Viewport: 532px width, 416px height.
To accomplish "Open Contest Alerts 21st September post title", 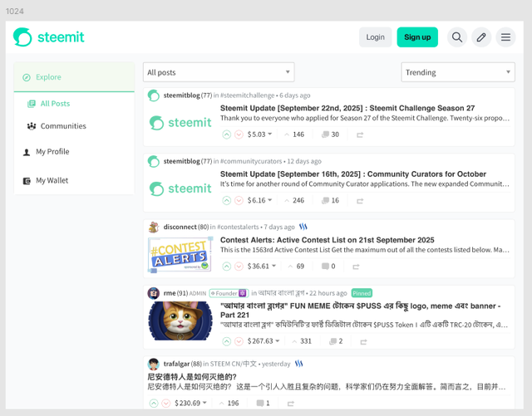I will [x=327, y=240].
